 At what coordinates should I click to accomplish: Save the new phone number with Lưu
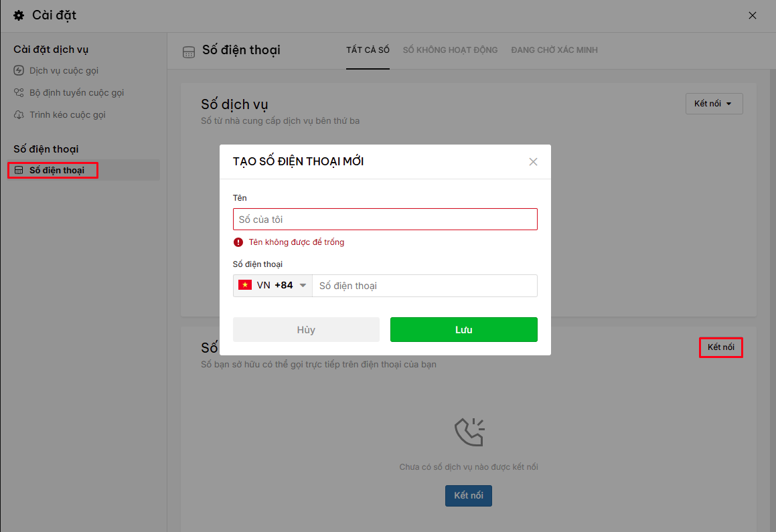point(464,329)
